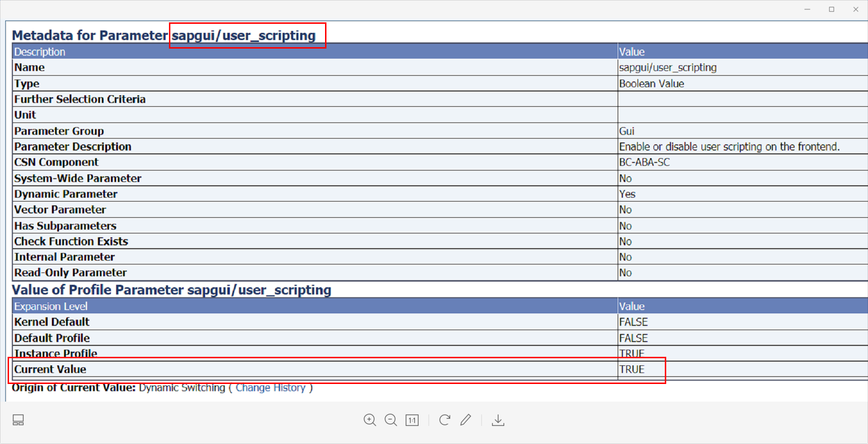Minimize the application window
The image size is (868, 444).
[x=807, y=9]
